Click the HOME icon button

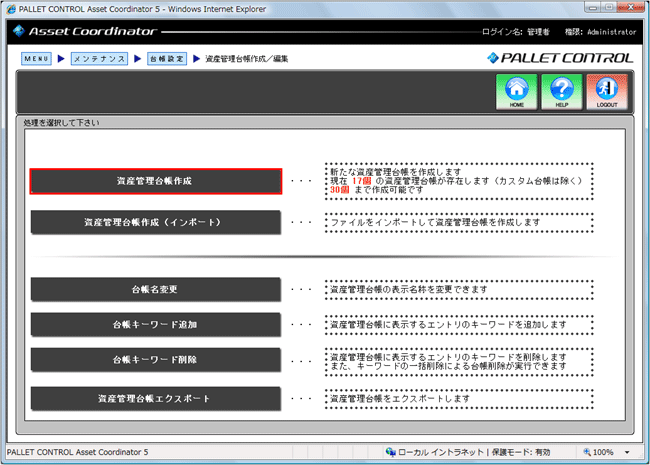(517, 92)
